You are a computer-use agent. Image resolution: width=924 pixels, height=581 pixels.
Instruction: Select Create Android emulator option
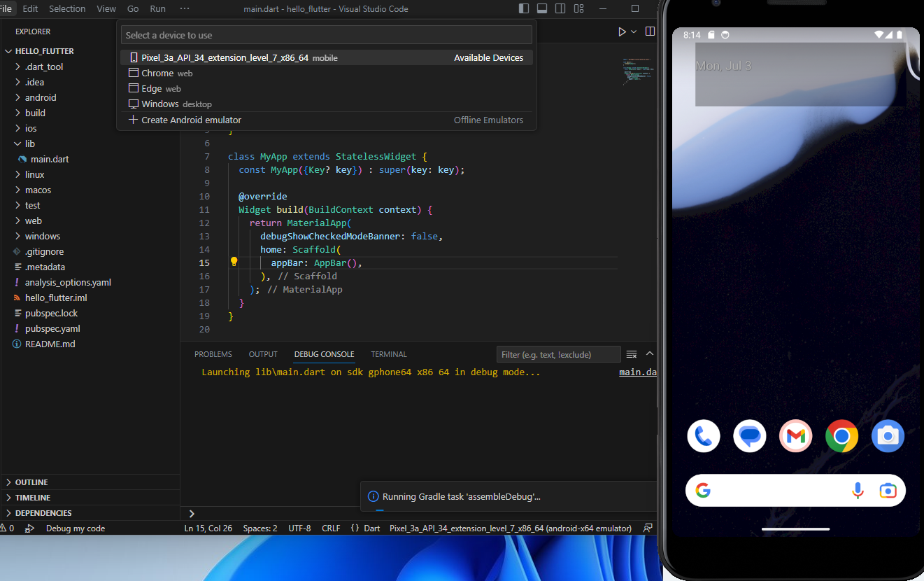click(327, 120)
